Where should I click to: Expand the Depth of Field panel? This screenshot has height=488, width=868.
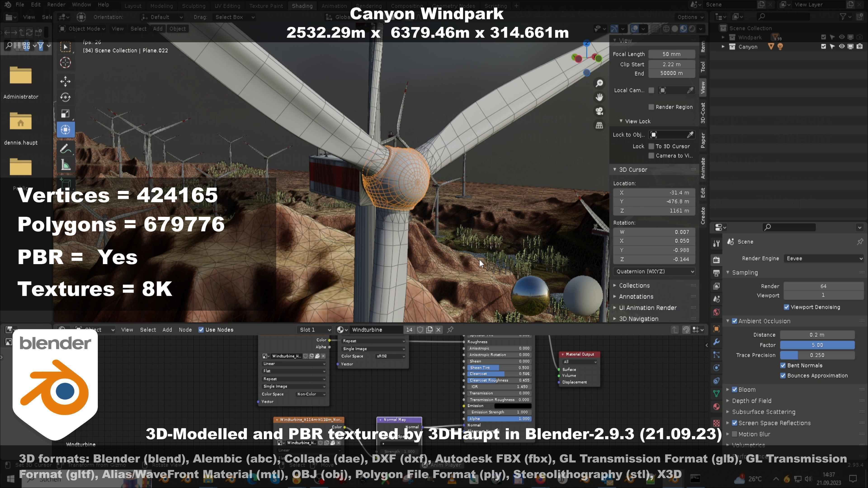(x=751, y=401)
